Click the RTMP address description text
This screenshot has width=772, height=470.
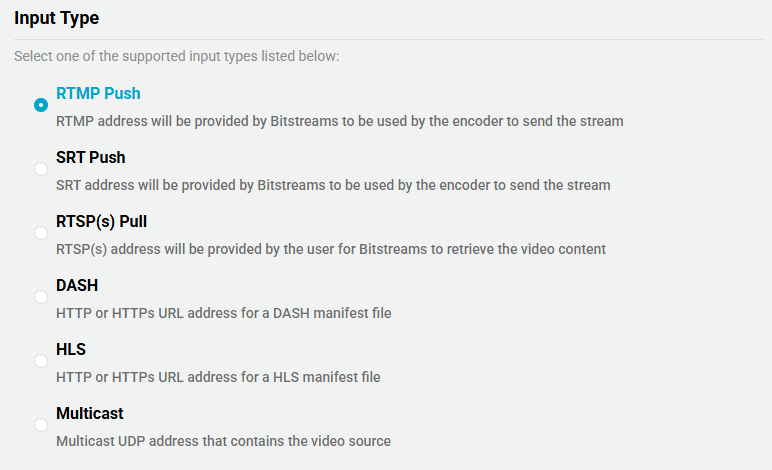[340, 121]
